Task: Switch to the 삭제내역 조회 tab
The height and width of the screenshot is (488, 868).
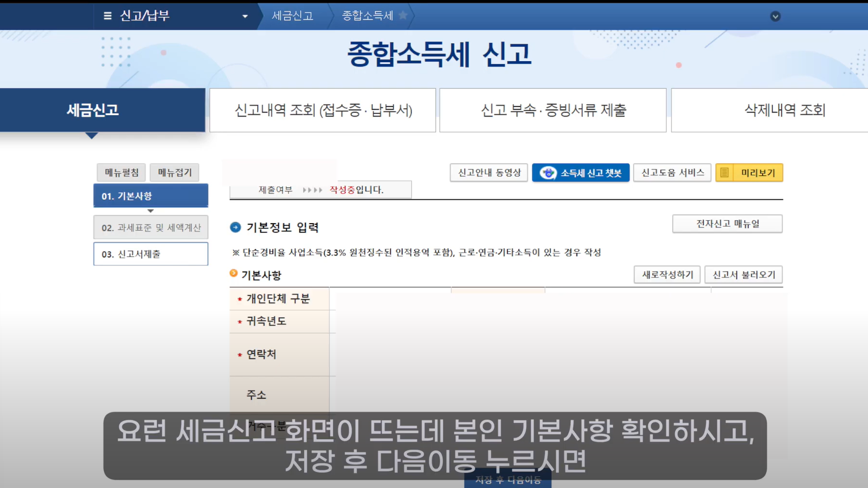Action: point(770,110)
